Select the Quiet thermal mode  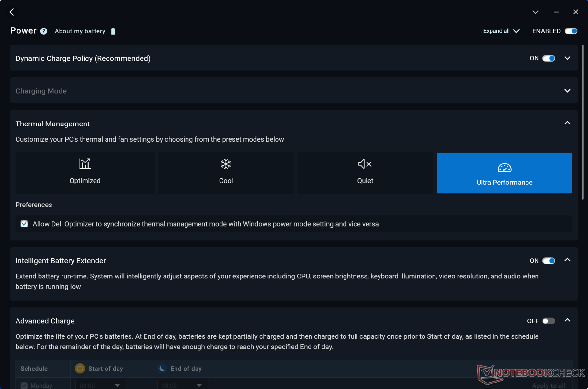[x=365, y=173]
